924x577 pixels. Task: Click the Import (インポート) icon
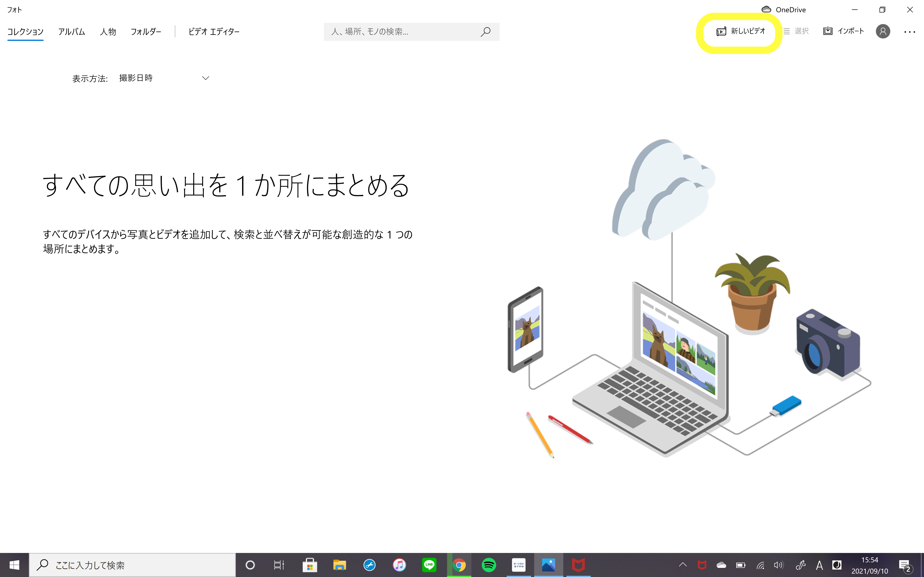[x=828, y=31]
